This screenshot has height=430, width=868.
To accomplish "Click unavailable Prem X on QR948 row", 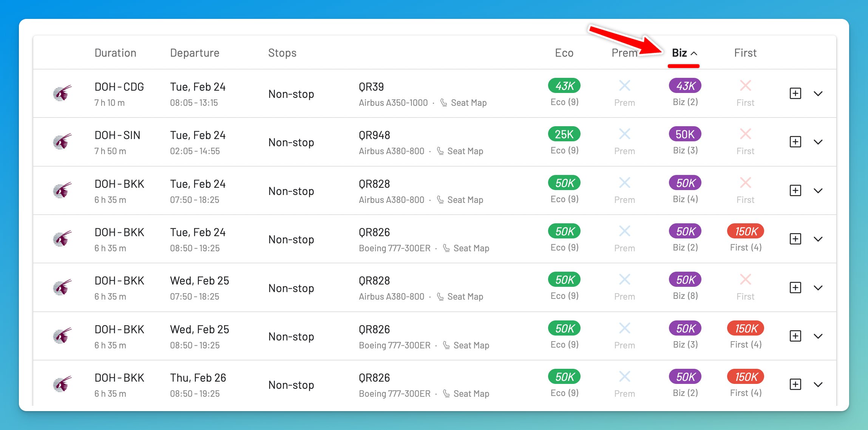I will click(624, 134).
